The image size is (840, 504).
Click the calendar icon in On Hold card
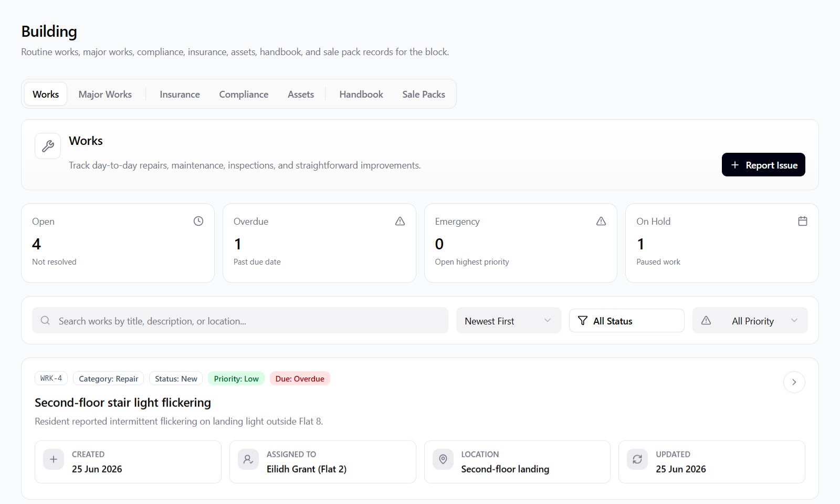[803, 221]
